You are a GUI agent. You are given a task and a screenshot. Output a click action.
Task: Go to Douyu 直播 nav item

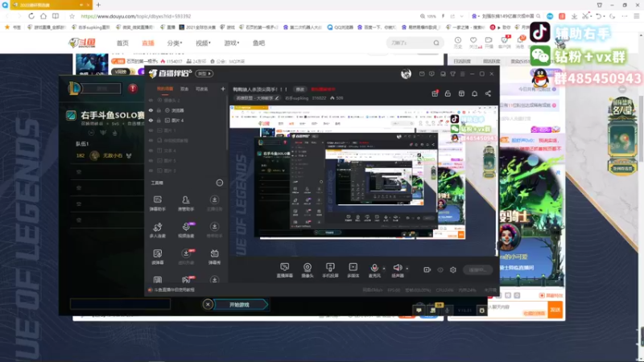[x=148, y=43]
